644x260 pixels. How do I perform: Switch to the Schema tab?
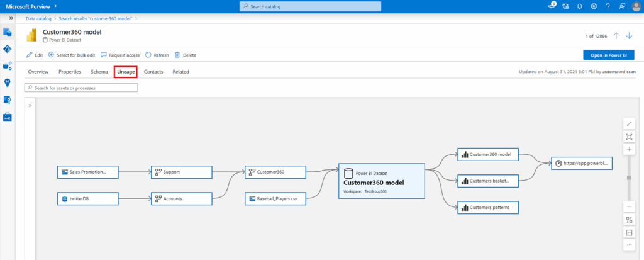[x=99, y=72]
